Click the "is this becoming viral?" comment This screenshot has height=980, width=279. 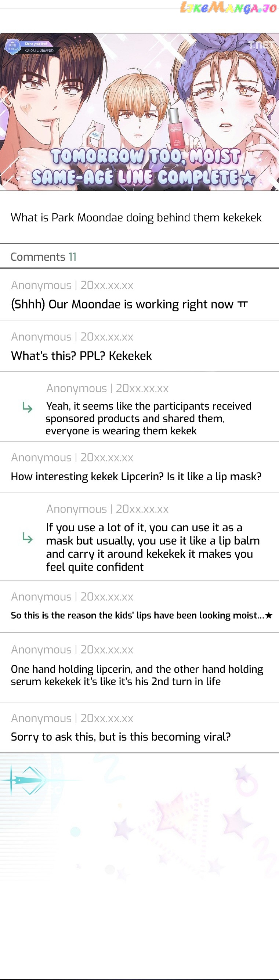point(120,737)
